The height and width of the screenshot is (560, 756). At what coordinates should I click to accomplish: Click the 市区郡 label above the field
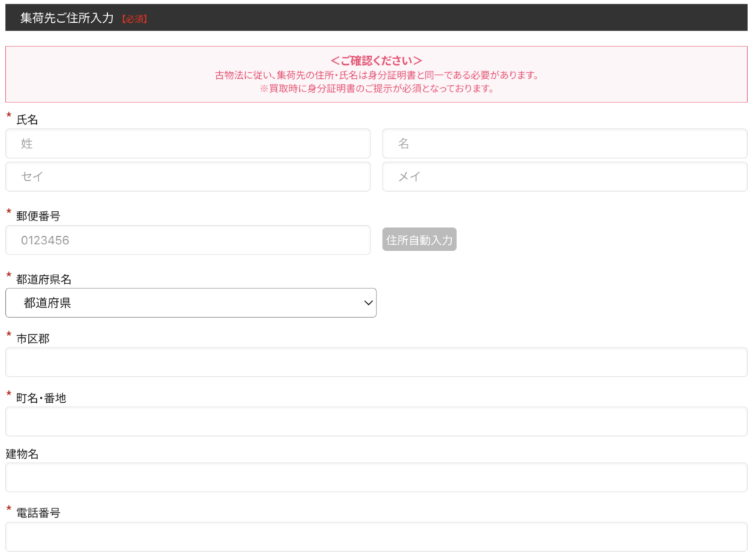[32, 339]
